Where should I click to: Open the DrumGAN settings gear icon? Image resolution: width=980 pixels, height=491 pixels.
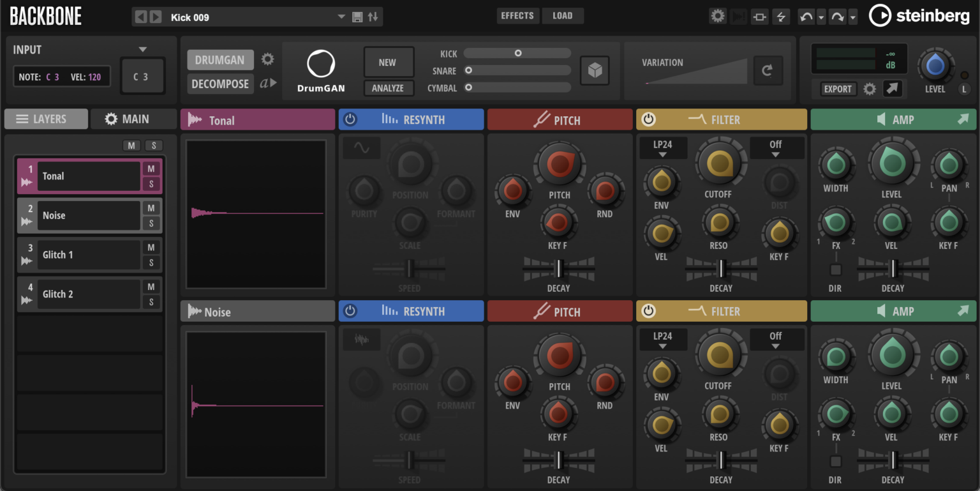point(267,59)
